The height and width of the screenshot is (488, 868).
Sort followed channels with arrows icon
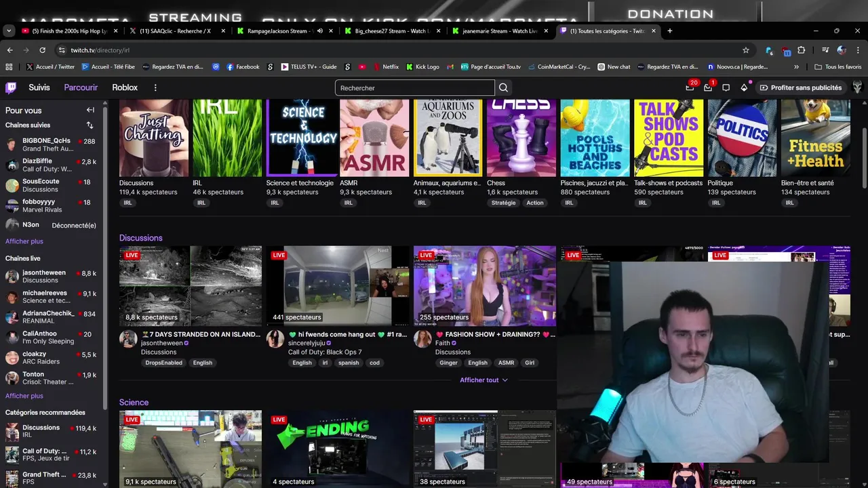pos(90,125)
